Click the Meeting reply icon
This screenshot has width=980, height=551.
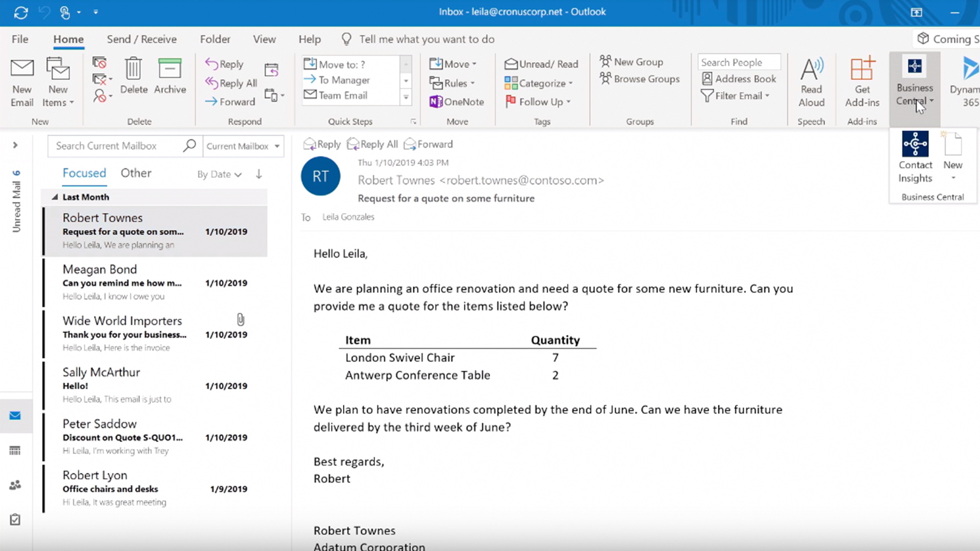[271, 70]
